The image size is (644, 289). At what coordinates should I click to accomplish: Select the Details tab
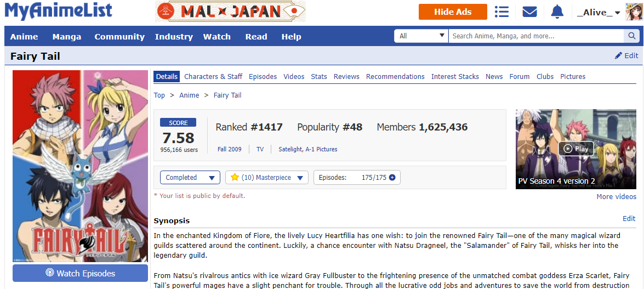pos(167,76)
